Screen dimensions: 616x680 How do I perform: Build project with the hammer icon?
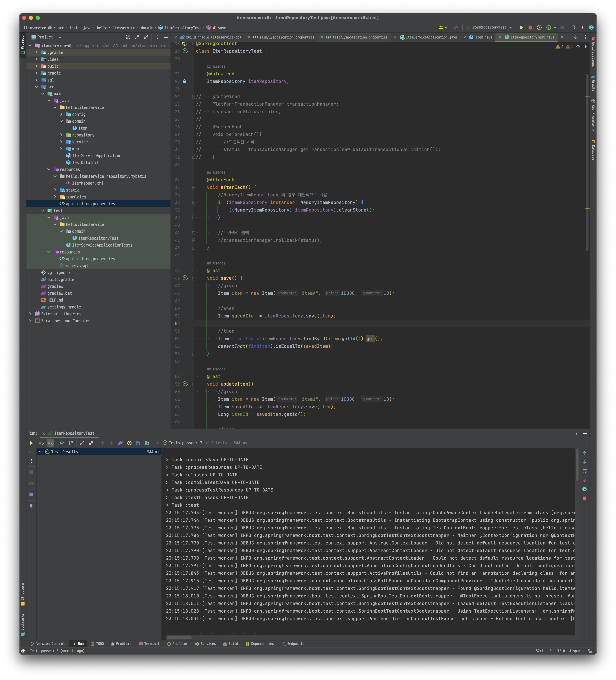click(x=456, y=28)
